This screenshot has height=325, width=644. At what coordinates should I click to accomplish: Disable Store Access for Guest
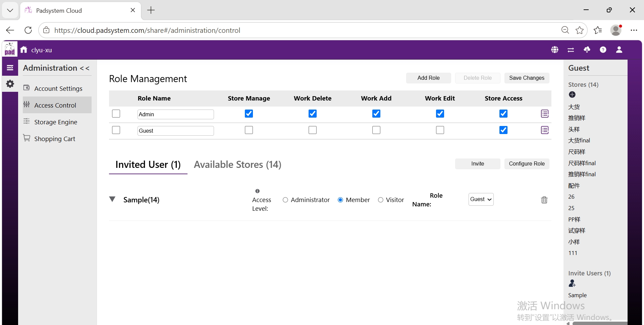[503, 130]
